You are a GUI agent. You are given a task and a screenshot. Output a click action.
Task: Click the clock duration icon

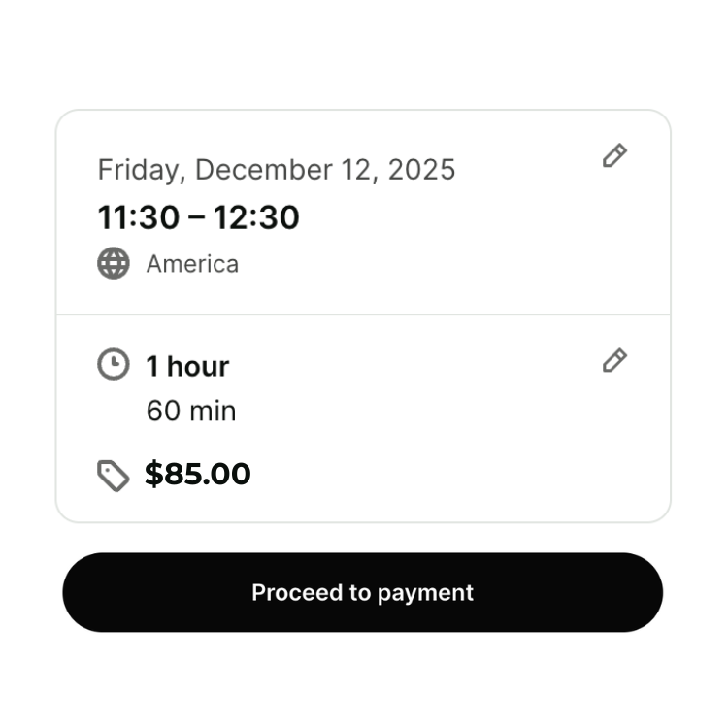pyautogui.click(x=114, y=365)
